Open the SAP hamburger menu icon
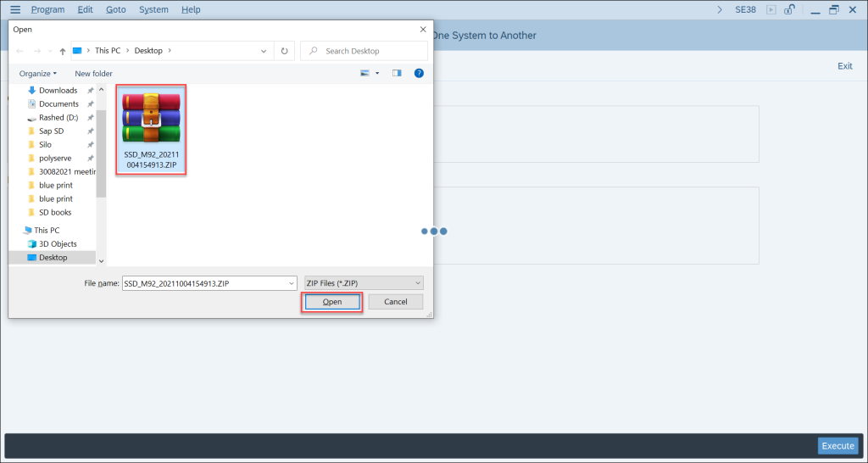The image size is (868, 463). (x=15, y=9)
